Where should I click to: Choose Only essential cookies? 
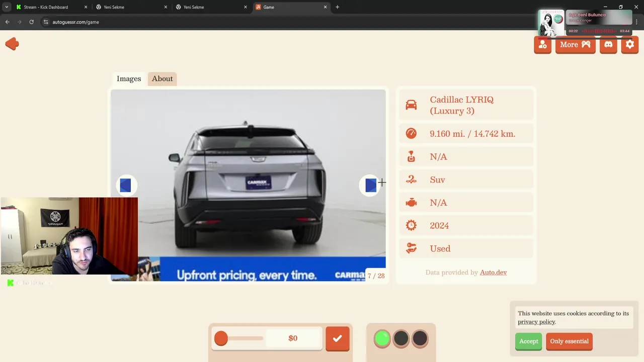pyautogui.click(x=569, y=341)
